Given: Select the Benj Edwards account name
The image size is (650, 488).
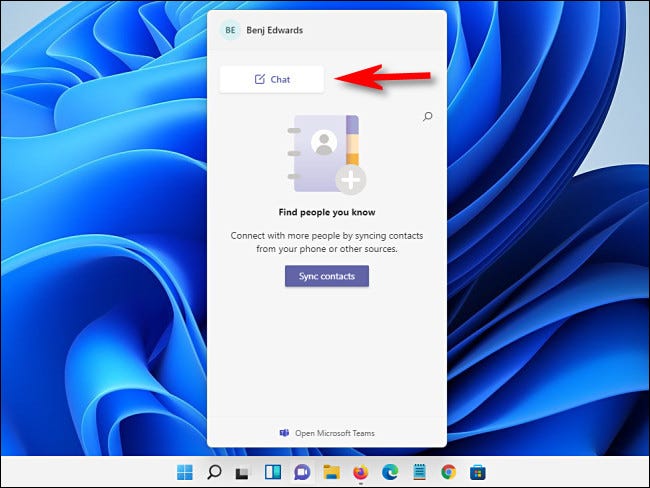Looking at the screenshot, I should click(274, 30).
